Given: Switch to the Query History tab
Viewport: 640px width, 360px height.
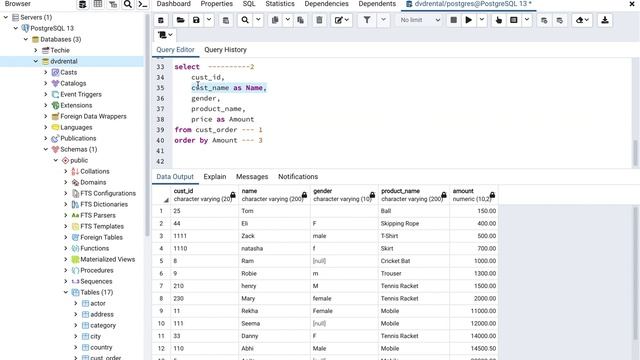Looking at the screenshot, I should click(225, 50).
